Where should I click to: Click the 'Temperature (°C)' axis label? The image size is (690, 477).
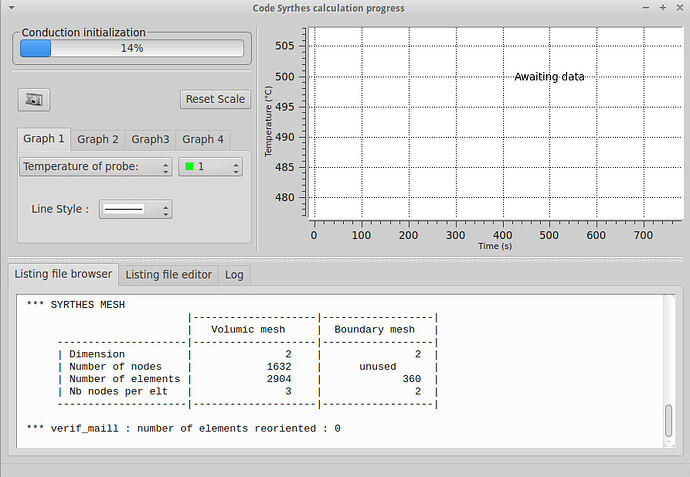click(268, 121)
